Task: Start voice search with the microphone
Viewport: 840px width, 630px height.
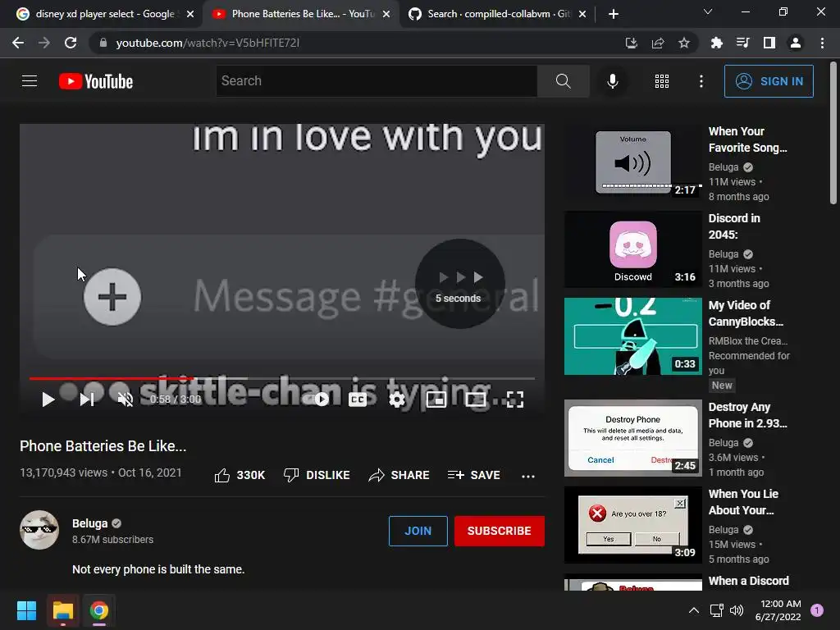Action: [612, 81]
